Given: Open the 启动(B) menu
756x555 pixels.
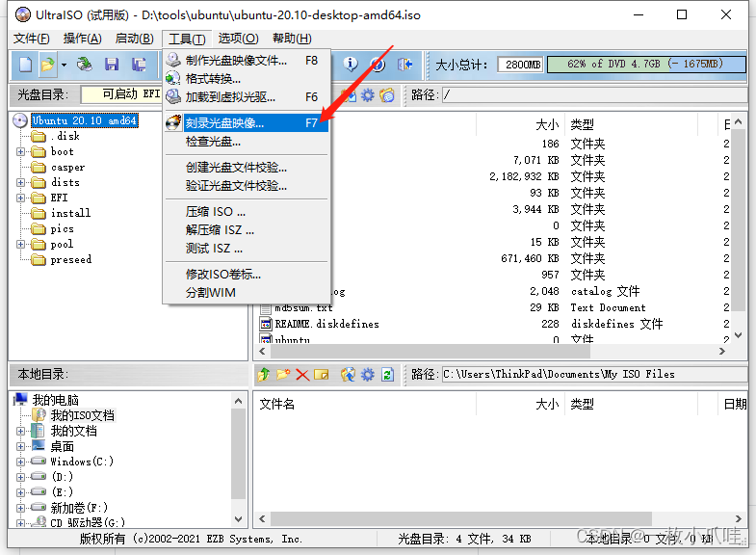Looking at the screenshot, I should [134, 39].
